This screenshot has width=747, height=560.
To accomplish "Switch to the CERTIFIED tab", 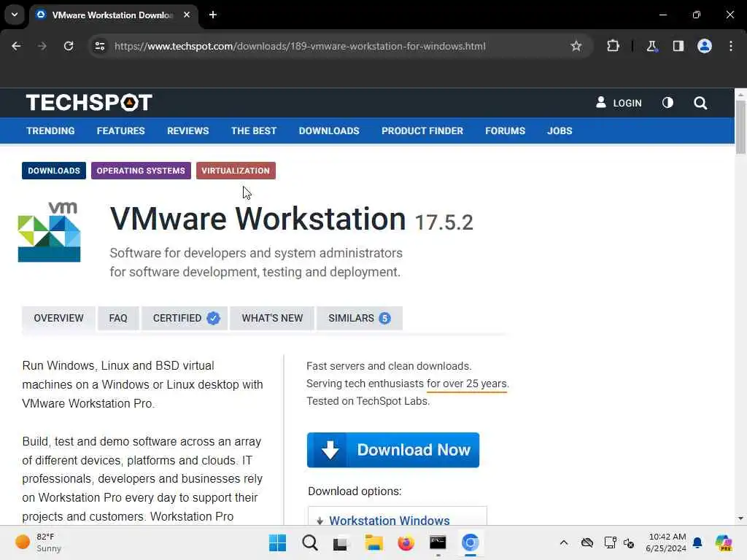I will (185, 318).
